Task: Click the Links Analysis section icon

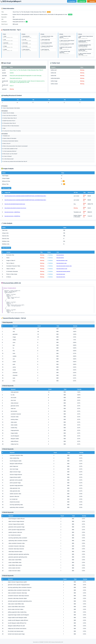Action: 2,223
